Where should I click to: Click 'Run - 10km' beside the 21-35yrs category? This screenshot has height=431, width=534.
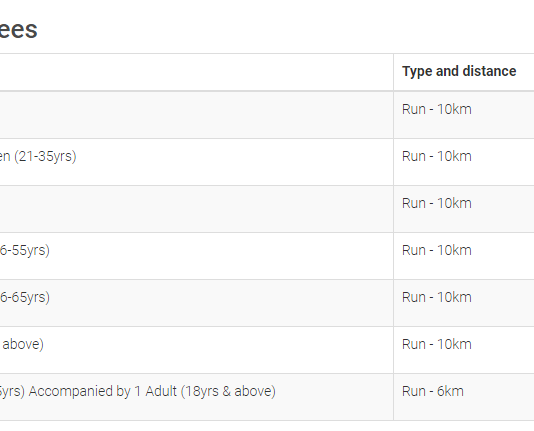click(x=437, y=156)
